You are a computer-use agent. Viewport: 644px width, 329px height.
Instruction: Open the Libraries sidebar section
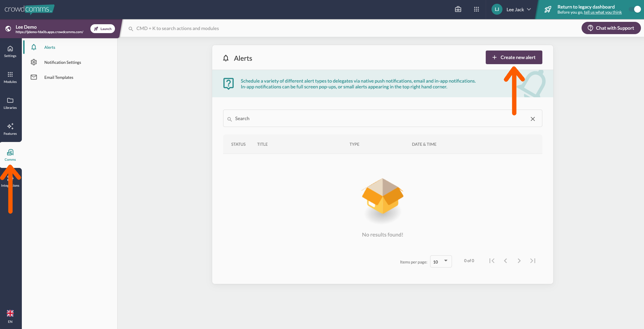point(10,103)
